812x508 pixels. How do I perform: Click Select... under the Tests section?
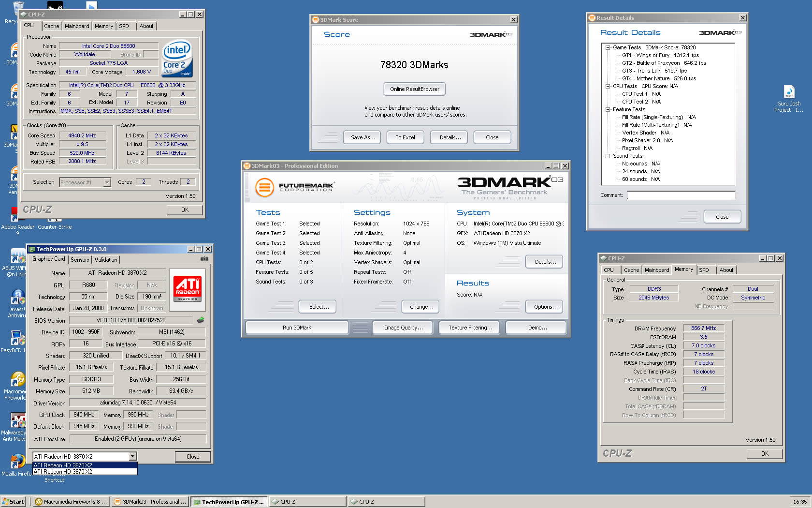pos(319,307)
